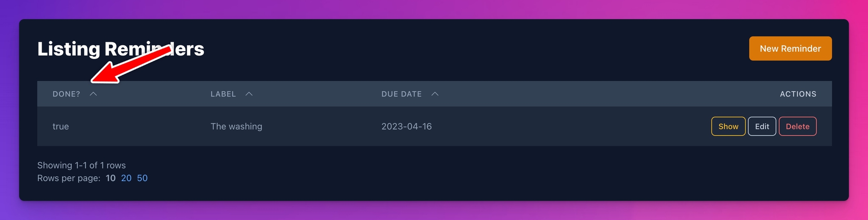Set rows per page to 10

110,178
